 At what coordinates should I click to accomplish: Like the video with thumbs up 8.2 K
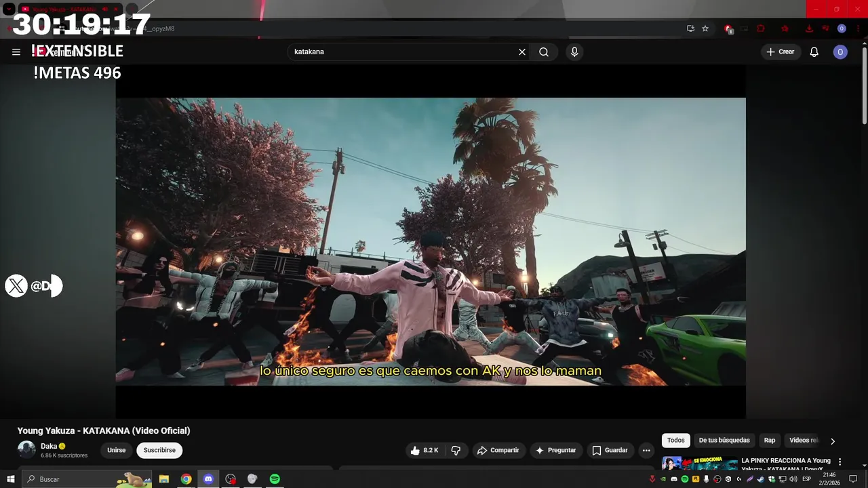tap(425, 450)
